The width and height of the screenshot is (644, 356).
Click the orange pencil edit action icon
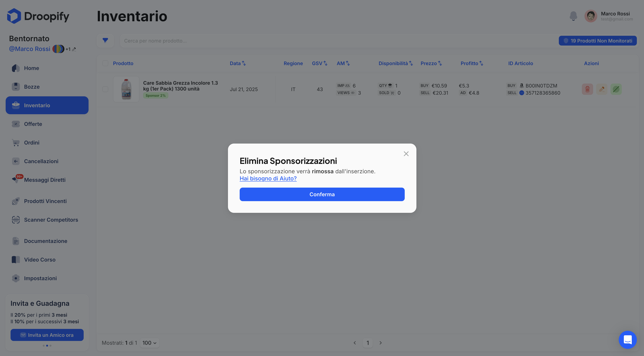pyautogui.click(x=602, y=89)
